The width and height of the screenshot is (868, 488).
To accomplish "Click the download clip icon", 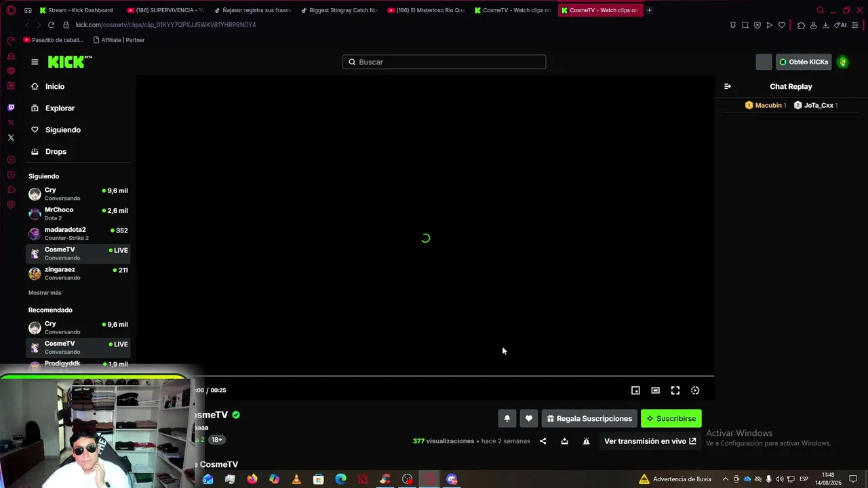I will [x=564, y=441].
